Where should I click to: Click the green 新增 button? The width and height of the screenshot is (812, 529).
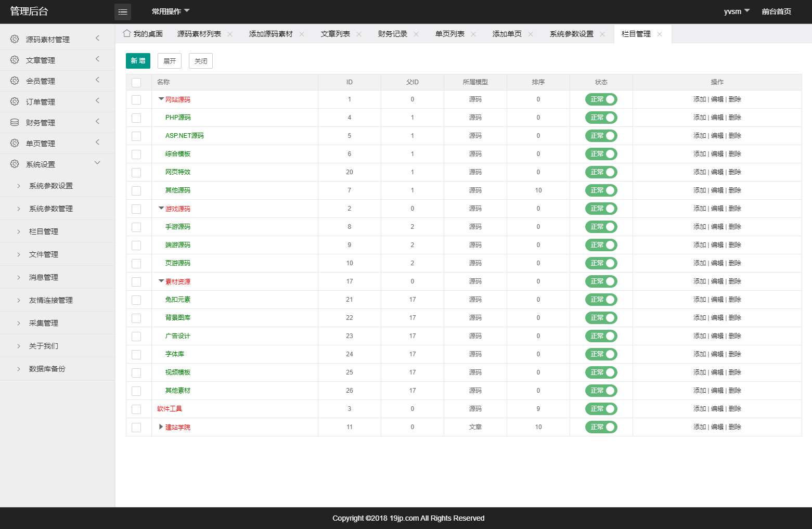pyautogui.click(x=138, y=61)
